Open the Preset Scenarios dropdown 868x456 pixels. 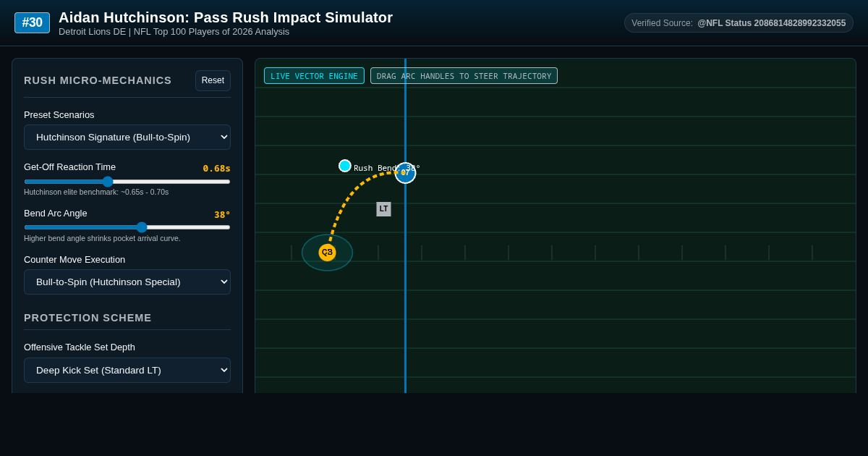[127, 137]
